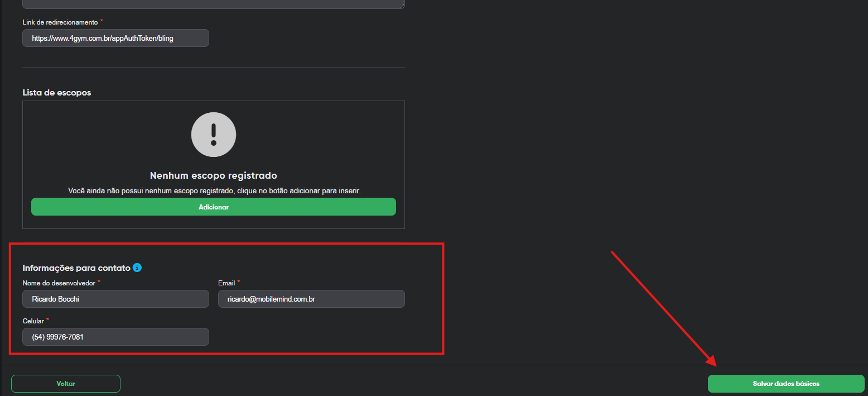Click the resize handle of the top textarea

[402, 6]
